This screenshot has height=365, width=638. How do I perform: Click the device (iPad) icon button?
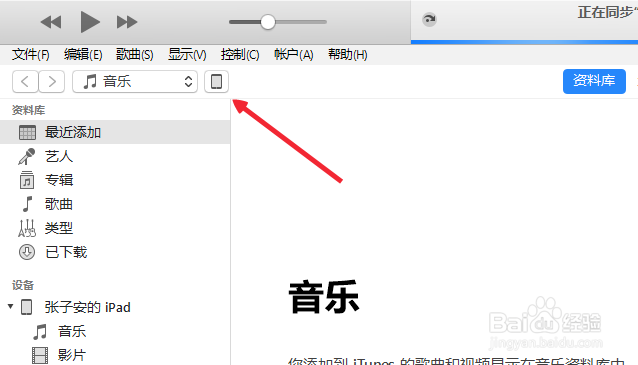coord(216,81)
